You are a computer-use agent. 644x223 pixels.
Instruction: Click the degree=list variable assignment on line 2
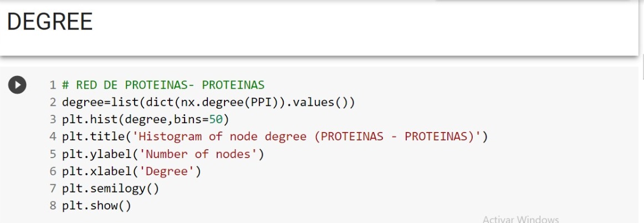[90, 102]
